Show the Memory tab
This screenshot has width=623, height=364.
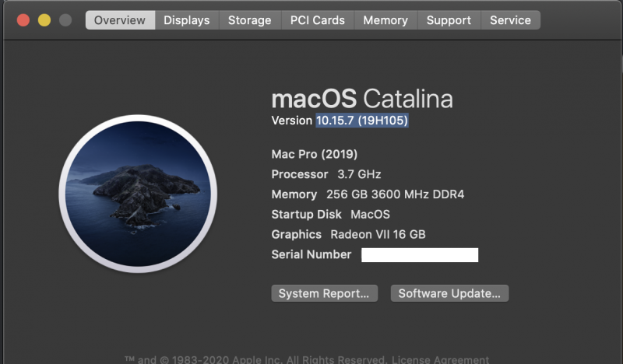[385, 20]
